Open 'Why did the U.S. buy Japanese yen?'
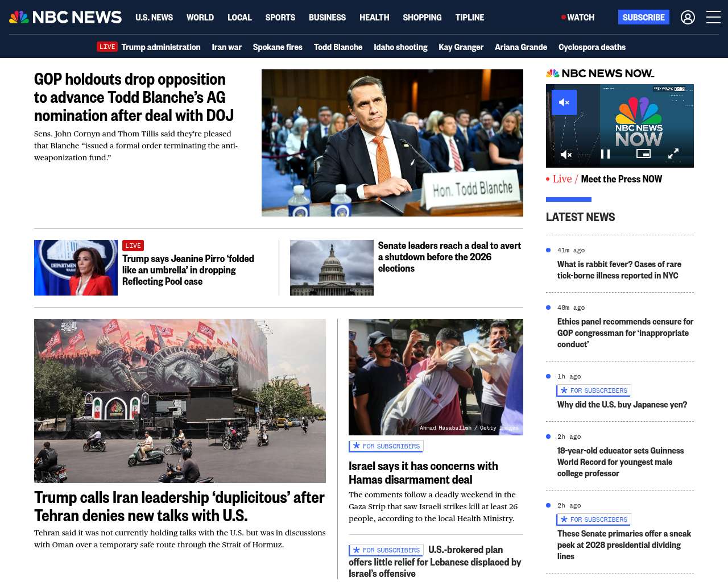728x582 pixels. pyautogui.click(x=622, y=405)
